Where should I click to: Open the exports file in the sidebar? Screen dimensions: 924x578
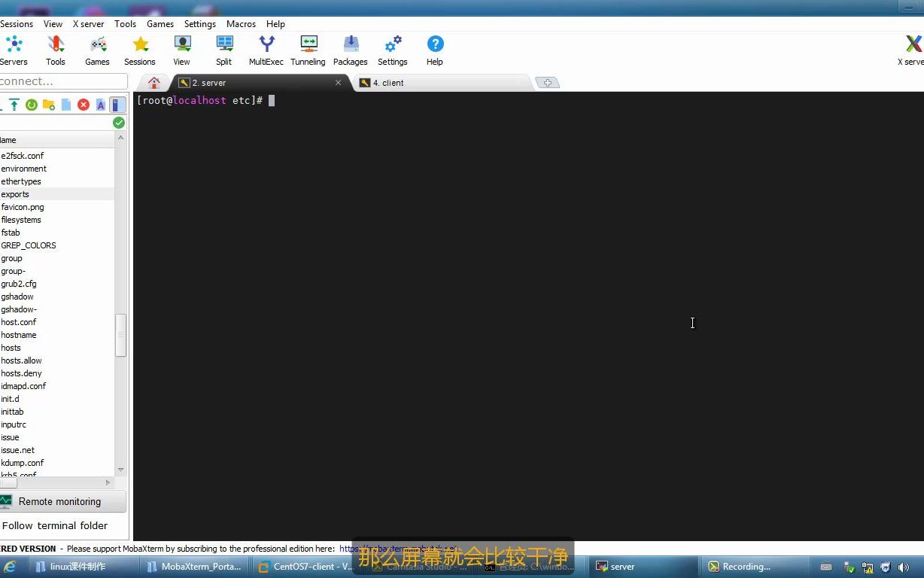(x=15, y=194)
